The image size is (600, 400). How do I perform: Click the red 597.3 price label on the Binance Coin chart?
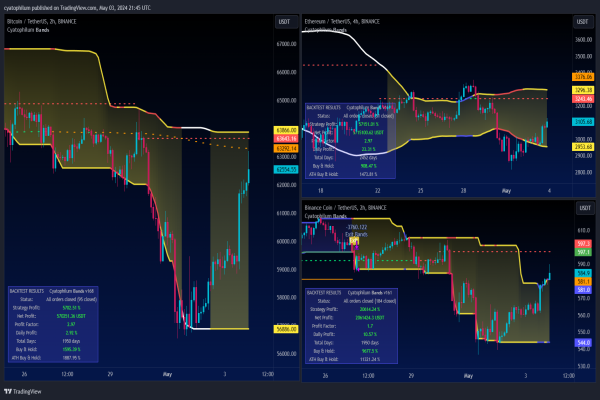pyautogui.click(x=583, y=243)
